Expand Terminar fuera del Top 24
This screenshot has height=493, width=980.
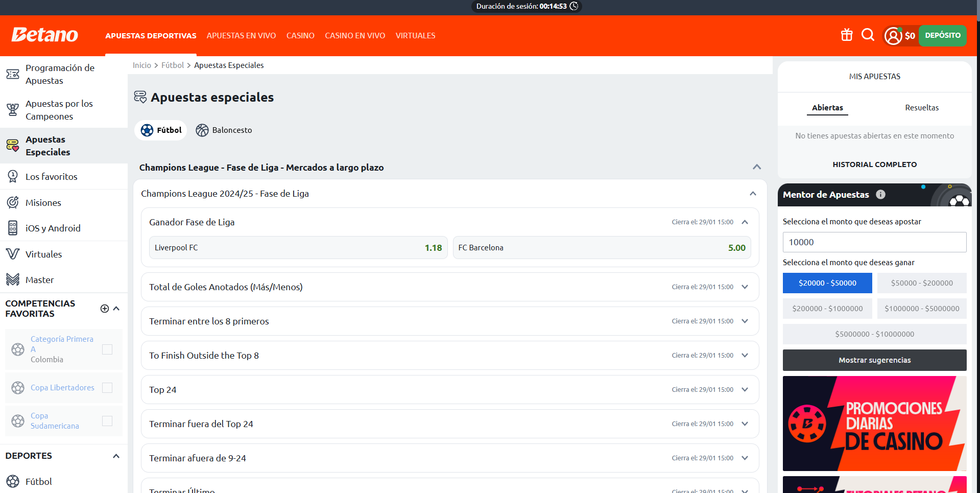click(745, 424)
